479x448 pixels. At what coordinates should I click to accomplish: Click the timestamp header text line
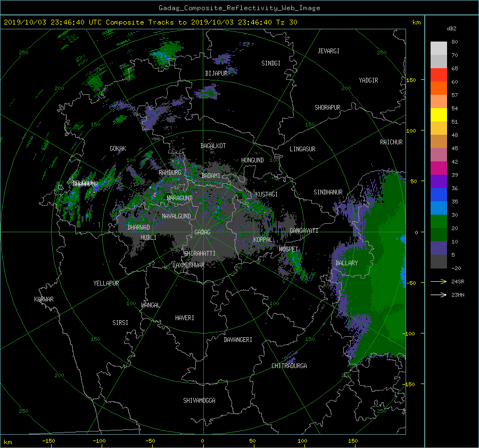(150, 22)
